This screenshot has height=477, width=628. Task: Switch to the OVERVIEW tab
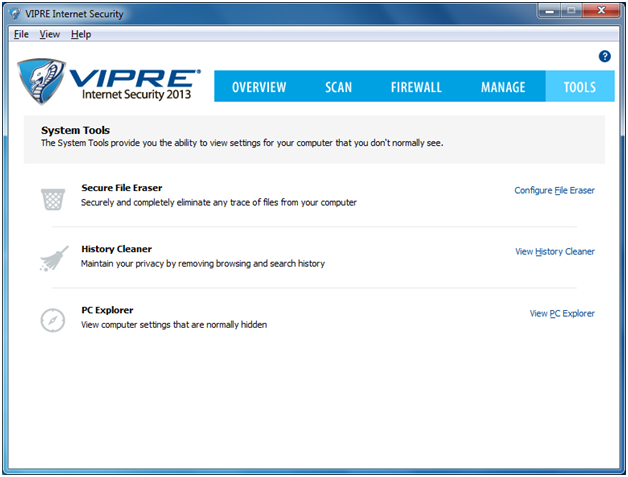(259, 87)
